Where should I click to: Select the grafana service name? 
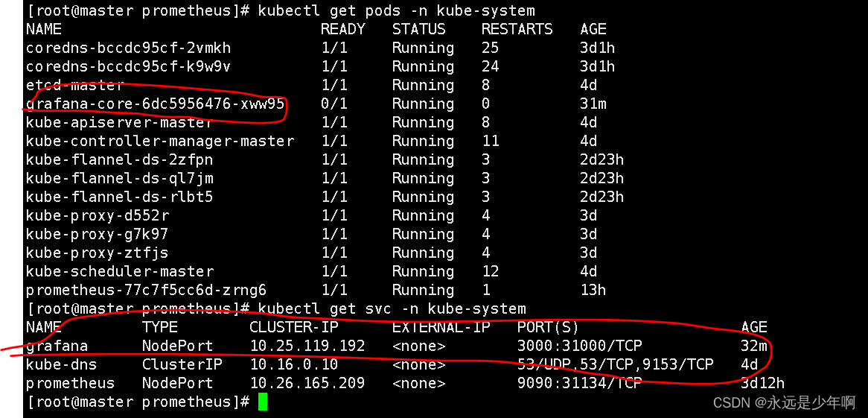coord(57,346)
